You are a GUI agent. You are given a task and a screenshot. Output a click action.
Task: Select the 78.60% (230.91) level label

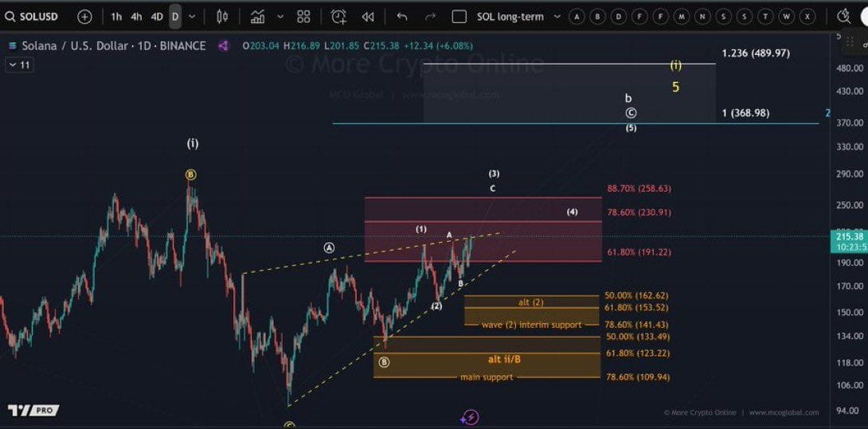point(639,212)
